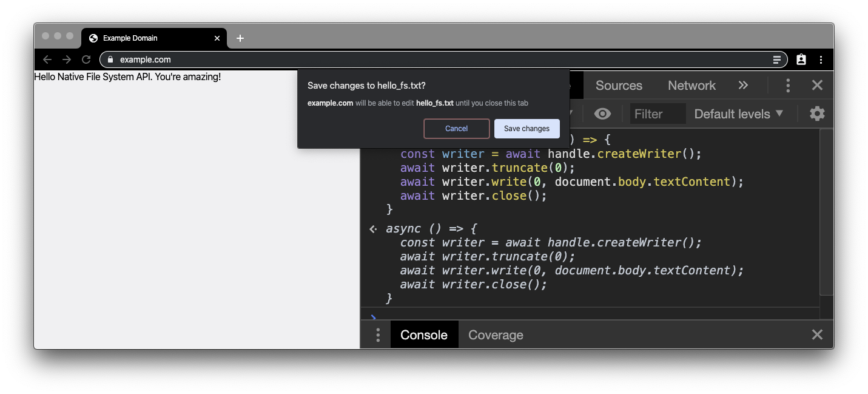Screen dimensions: 868x394
Task: Click the browser forward arrow
Action: point(67,59)
